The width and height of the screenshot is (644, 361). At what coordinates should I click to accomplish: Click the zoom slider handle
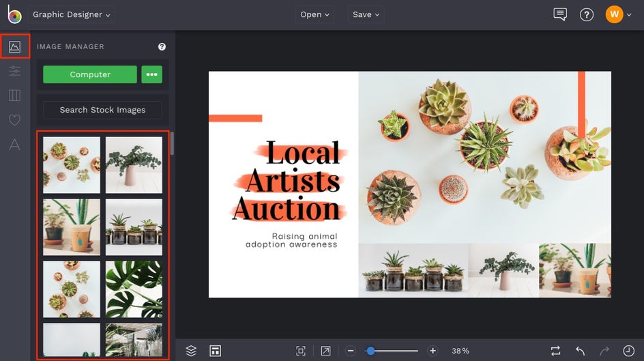point(370,351)
